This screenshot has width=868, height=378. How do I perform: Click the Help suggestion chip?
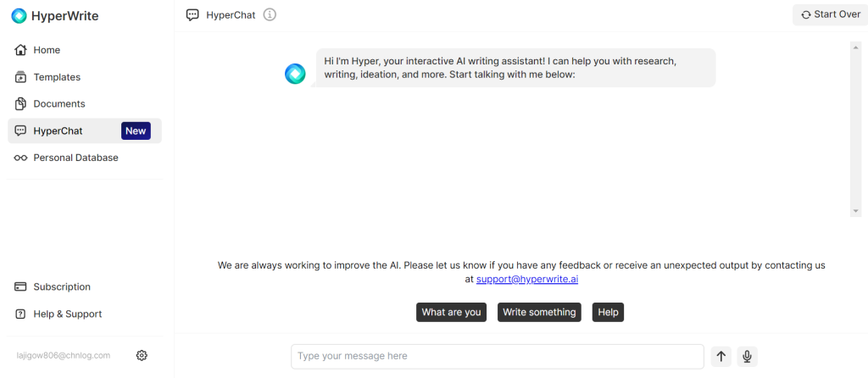(x=608, y=312)
